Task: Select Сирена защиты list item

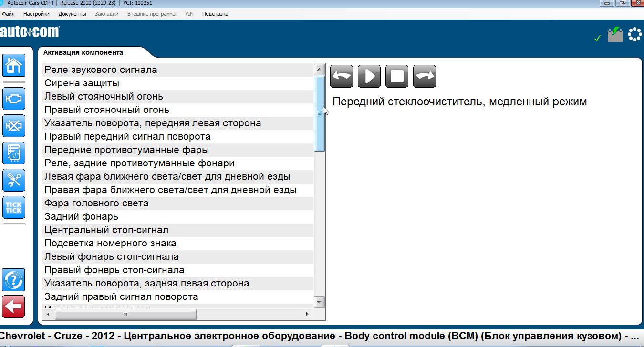Action: 178,83
